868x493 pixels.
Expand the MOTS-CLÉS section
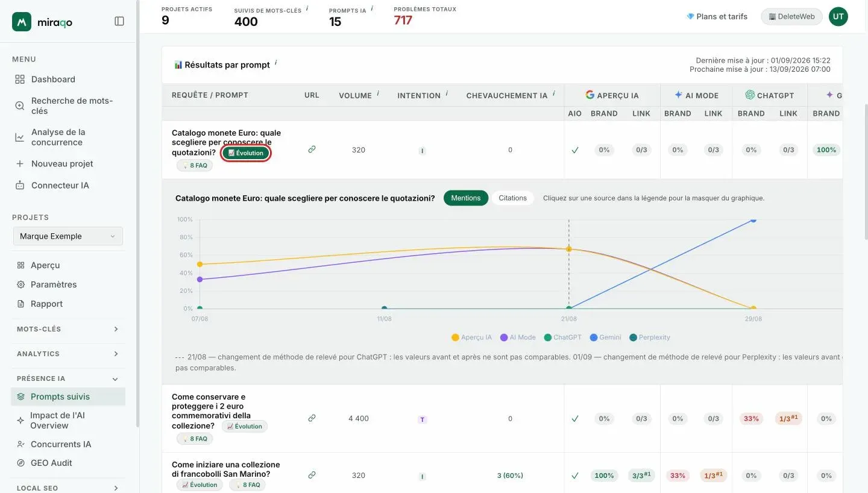(x=68, y=329)
